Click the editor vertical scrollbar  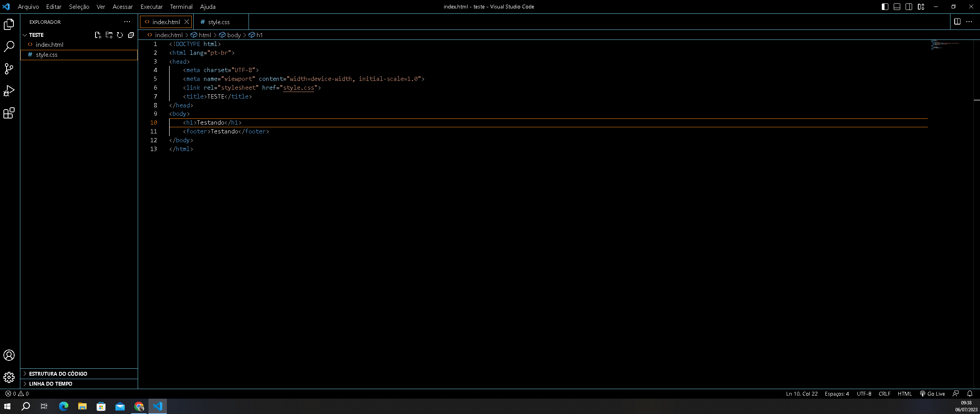[977, 214]
